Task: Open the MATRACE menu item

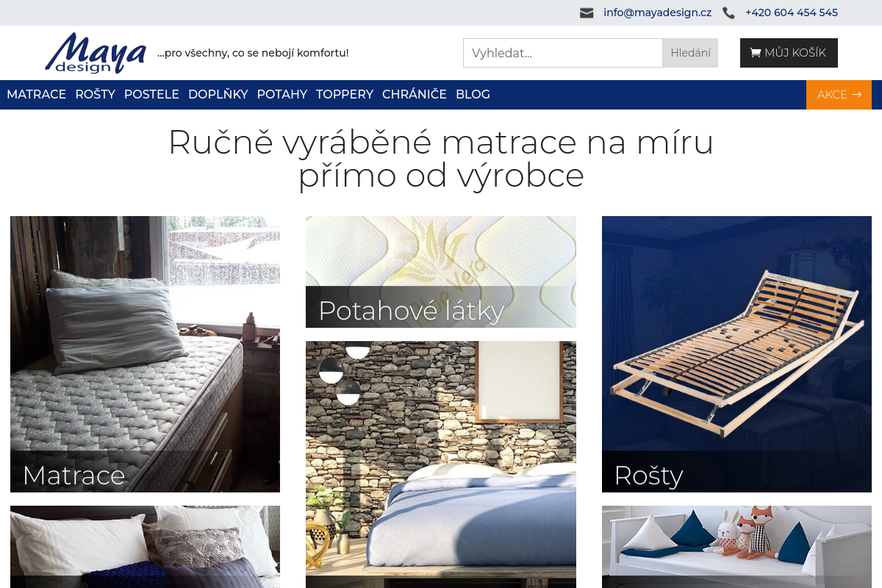Action: click(36, 94)
